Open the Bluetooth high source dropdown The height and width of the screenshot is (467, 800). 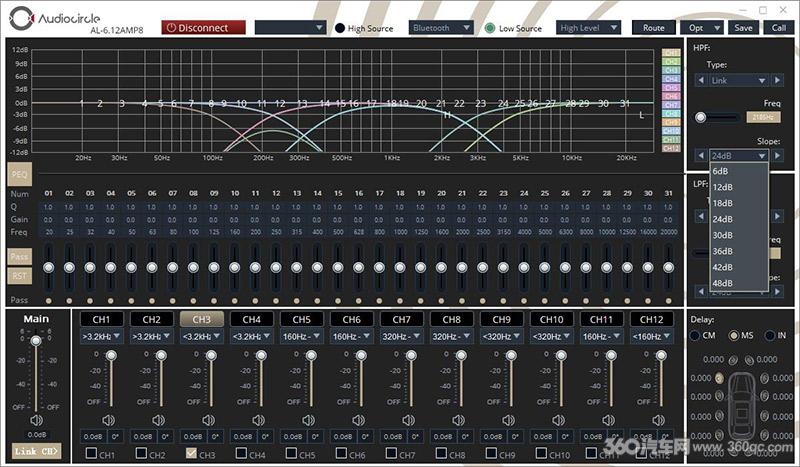coord(441,28)
